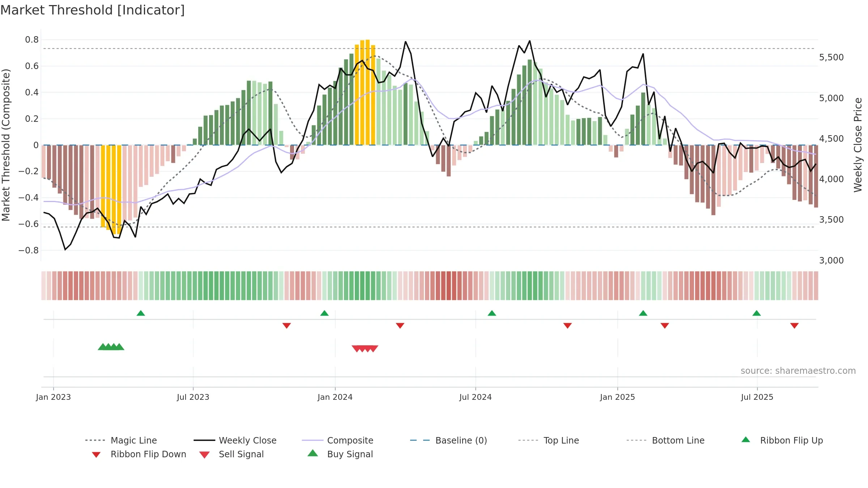Click the Ribbon Flip Up triangle just after Jul 2024
The image size is (868, 488).
[492, 313]
